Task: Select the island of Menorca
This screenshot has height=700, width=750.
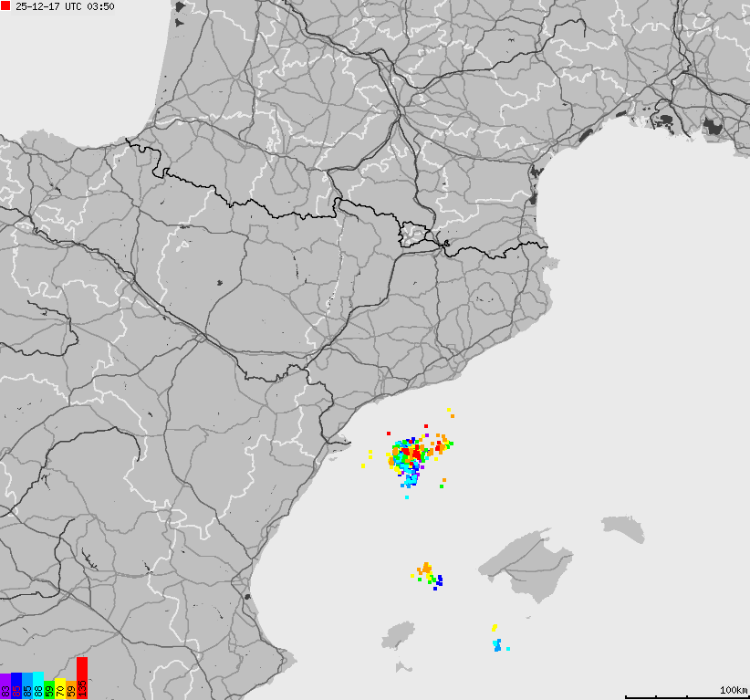Action: [619, 522]
